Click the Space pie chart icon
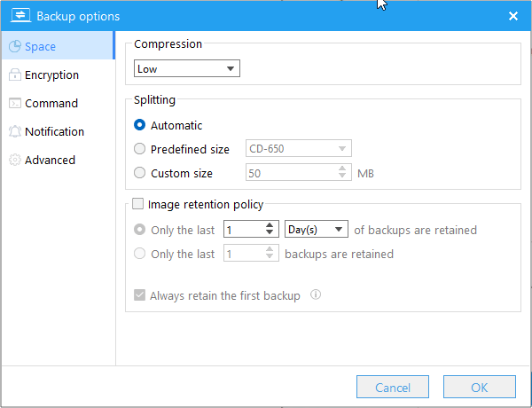 tap(14, 47)
